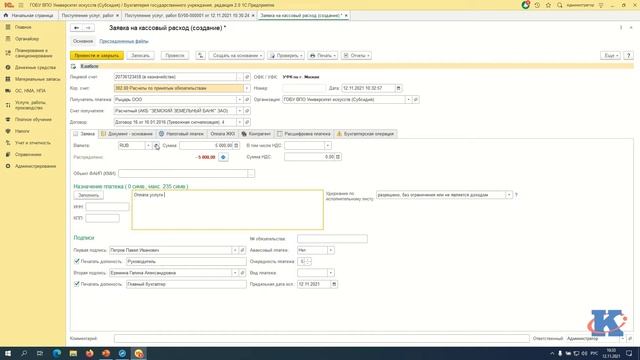Open Firefox from the taskbar
The height and width of the screenshot is (360, 640).
coord(90,353)
